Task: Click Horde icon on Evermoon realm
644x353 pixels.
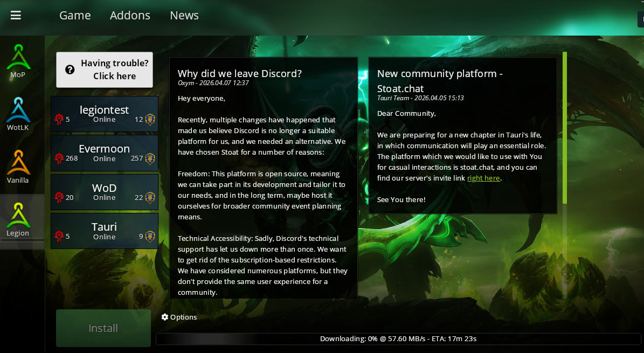Action: [59, 158]
